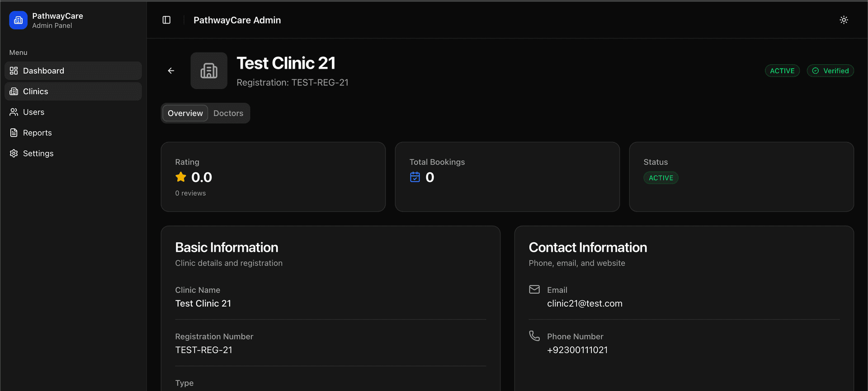Click the TEST-REG-21 value under Registration Number
The height and width of the screenshot is (391, 868).
204,350
